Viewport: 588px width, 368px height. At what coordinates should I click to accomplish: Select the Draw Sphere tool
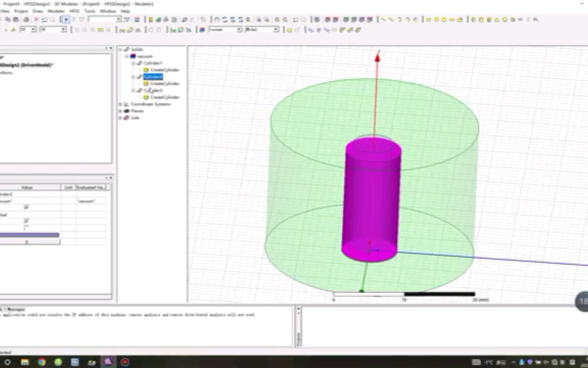coord(505,20)
